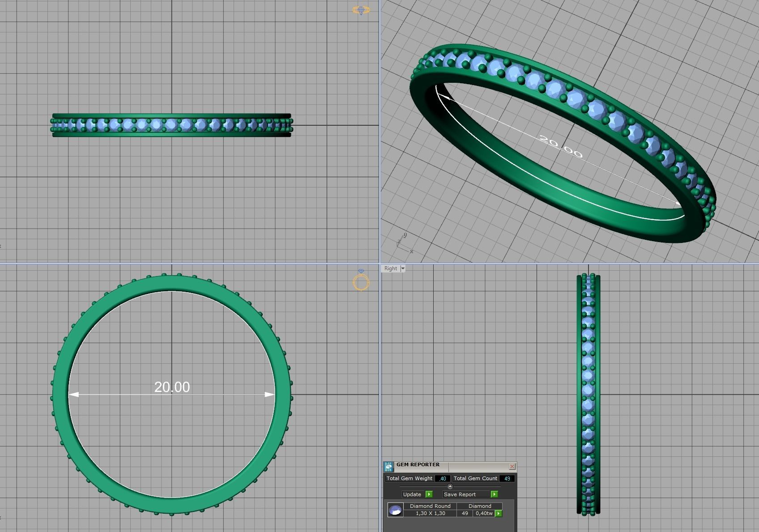Select the Total Gem Weight value field
Viewport: 759px width, 532px height.
442,478
